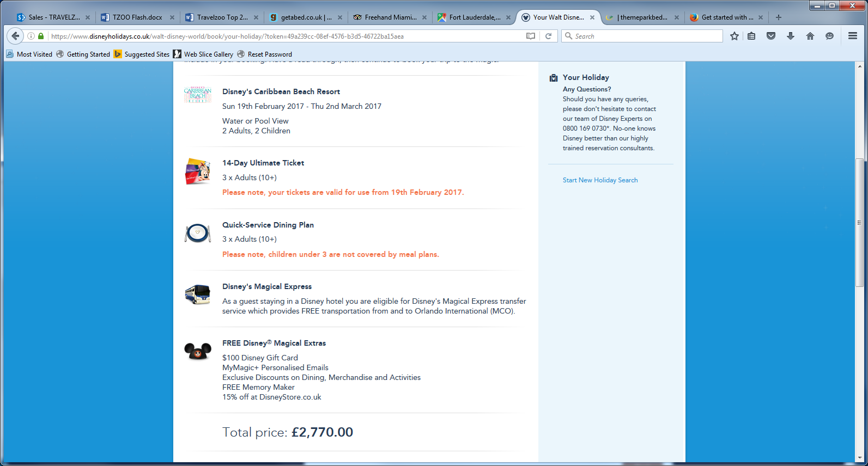Go back using the browser back arrow
Viewport: 868px width, 466px height.
tap(15, 36)
